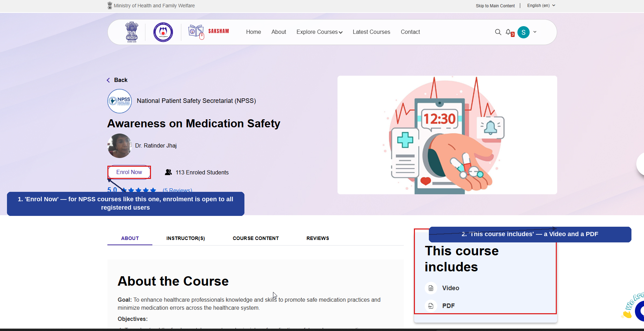This screenshot has width=644, height=331.
Task: Open the English (en) language dropdown
Action: (541, 6)
